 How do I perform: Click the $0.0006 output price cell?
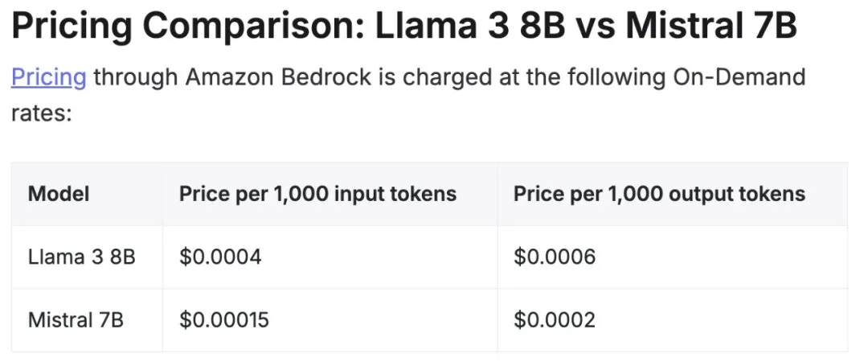555,257
